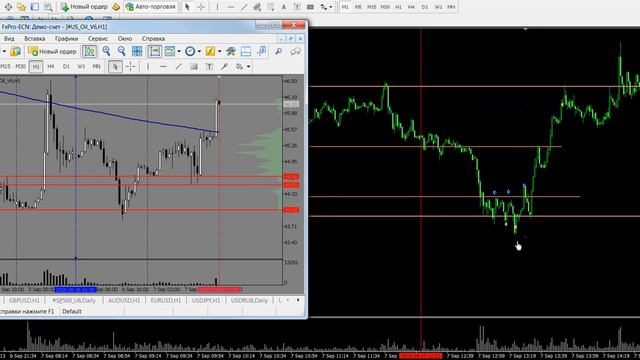Switch to USDJPY,H1 chart tab
The width and height of the screenshot is (640, 360).
pos(206,300)
